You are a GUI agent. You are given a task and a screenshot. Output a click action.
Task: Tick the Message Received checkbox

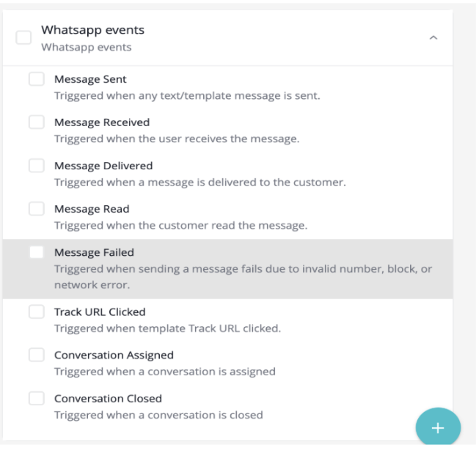37,122
